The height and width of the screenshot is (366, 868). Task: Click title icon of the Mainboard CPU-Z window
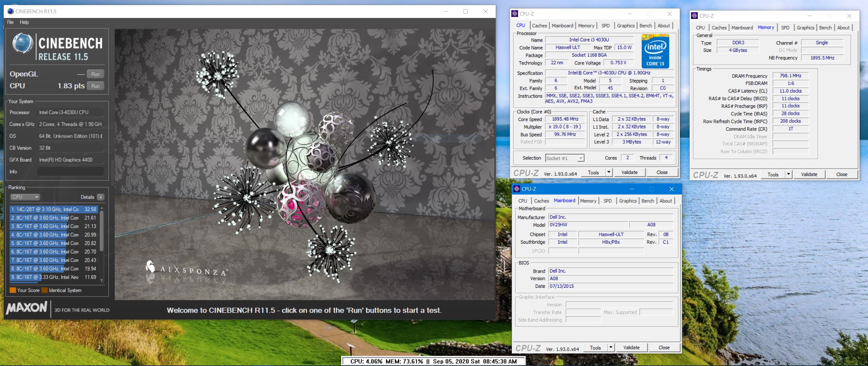click(517, 189)
